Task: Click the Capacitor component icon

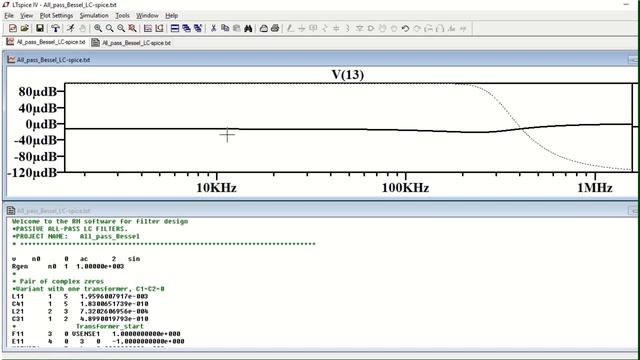Action: click(336, 28)
